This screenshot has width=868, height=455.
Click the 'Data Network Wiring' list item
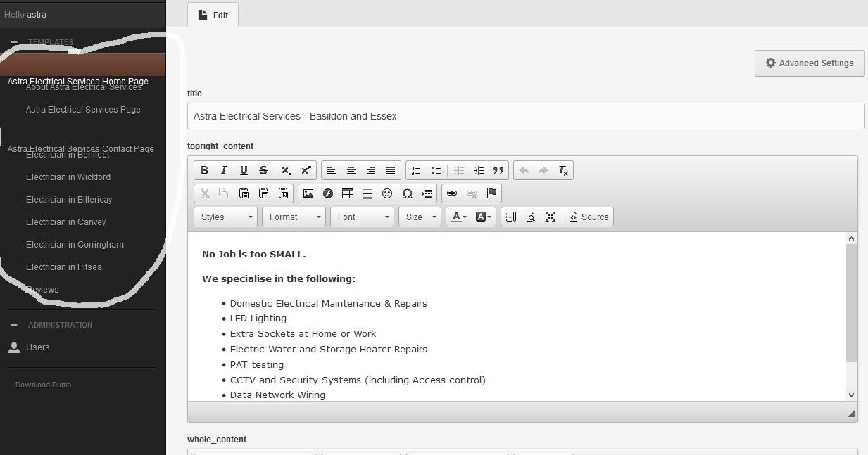click(277, 395)
